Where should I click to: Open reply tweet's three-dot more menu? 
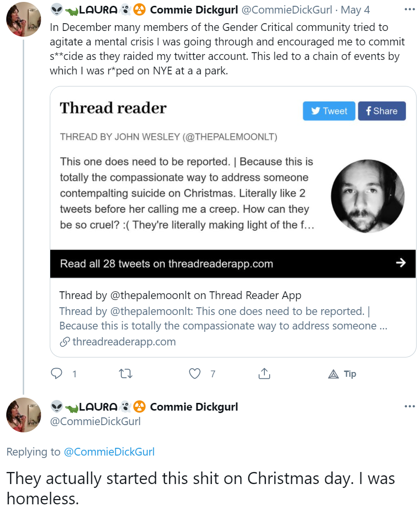pos(409,406)
